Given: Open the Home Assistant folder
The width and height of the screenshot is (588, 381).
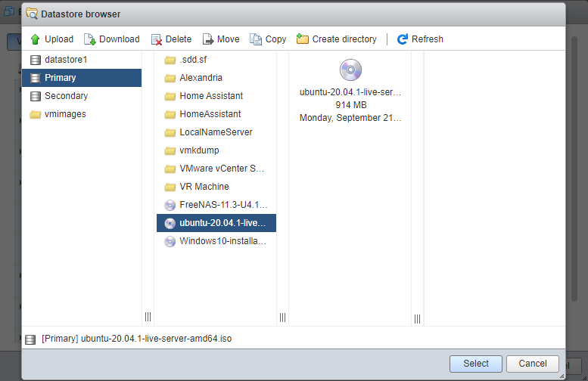Looking at the screenshot, I should click(x=216, y=96).
